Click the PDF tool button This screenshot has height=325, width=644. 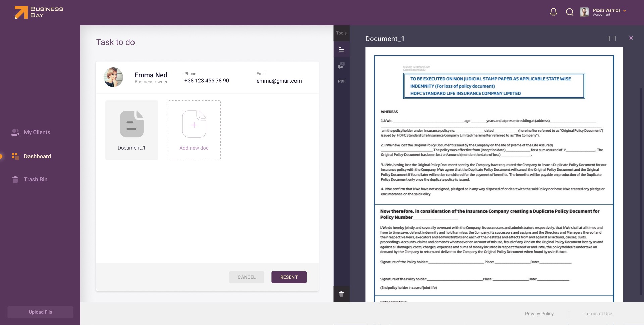[x=342, y=81]
